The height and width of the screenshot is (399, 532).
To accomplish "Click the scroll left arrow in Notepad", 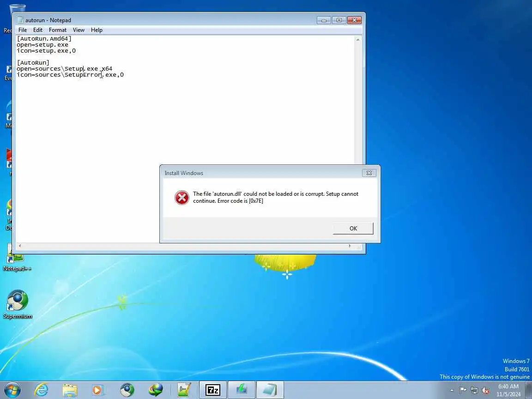I will point(20,246).
